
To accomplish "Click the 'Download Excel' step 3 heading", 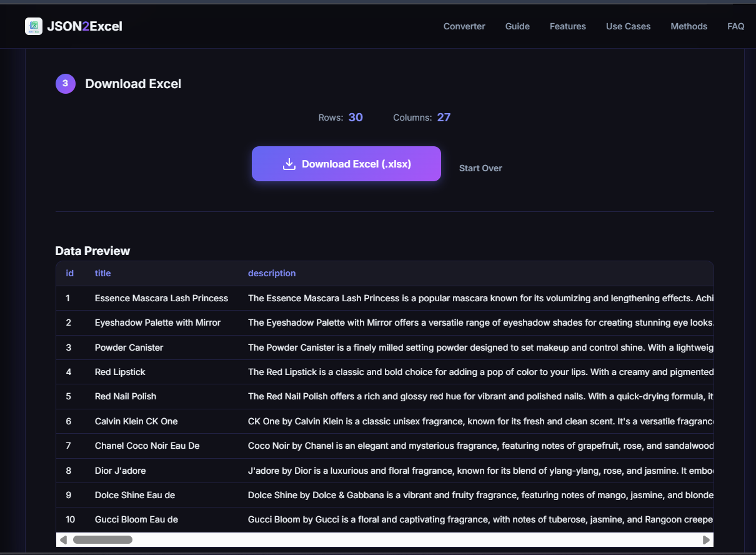I will tap(133, 84).
